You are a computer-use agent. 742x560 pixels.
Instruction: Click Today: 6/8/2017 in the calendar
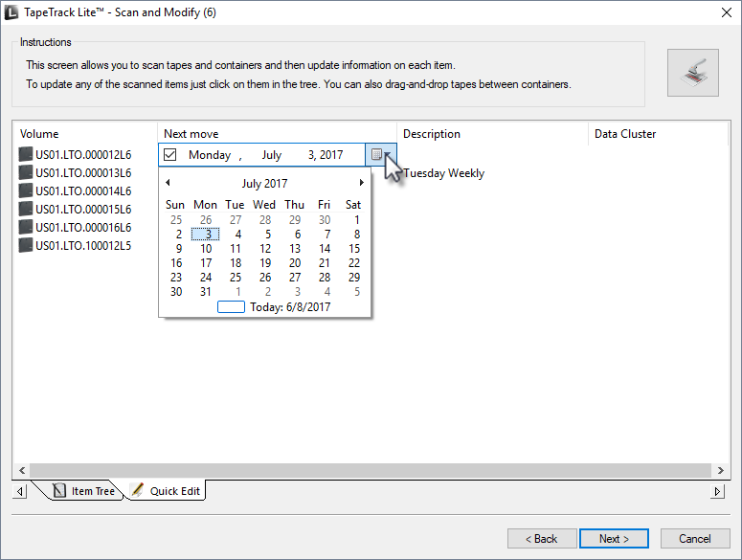tap(275, 307)
